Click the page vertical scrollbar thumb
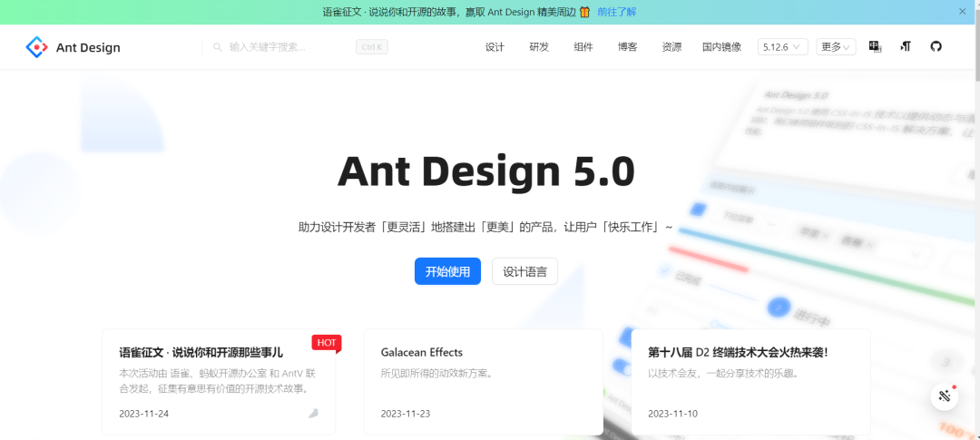The width and height of the screenshot is (980, 440). (976, 47)
